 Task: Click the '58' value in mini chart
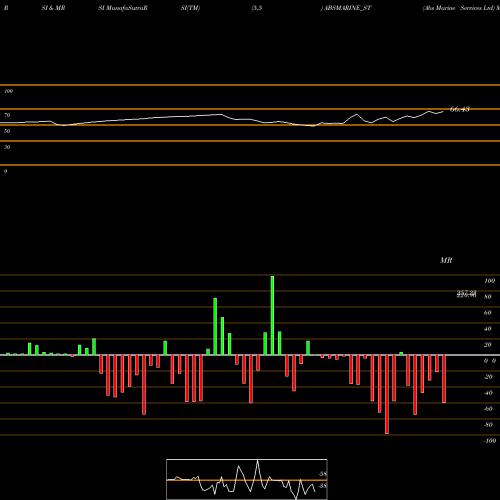point(322,474)
